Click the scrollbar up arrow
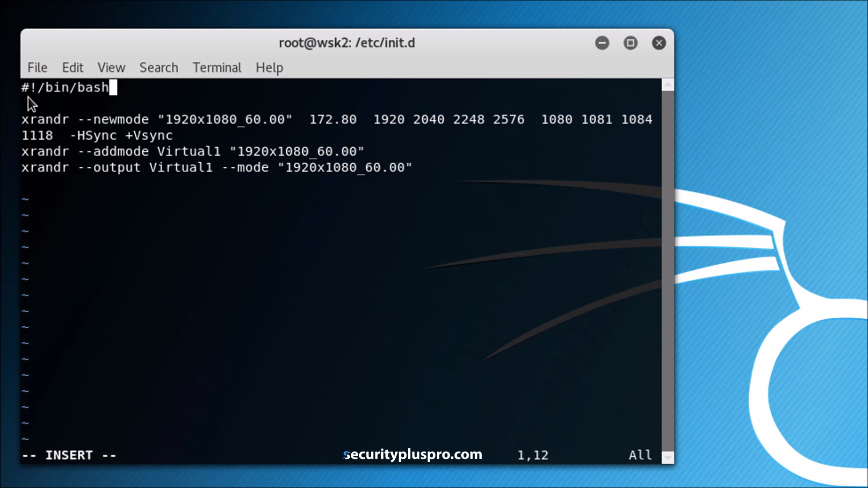868x488 pixels. [668, 85]
